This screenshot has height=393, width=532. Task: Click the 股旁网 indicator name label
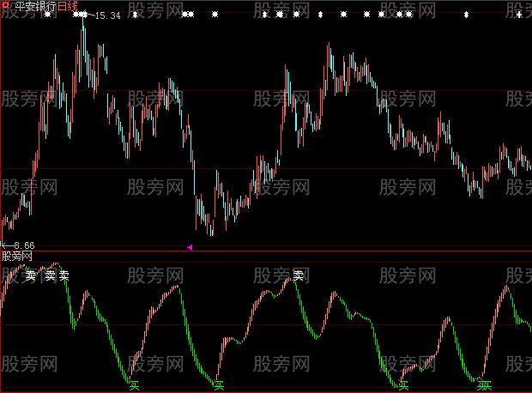coord(17,256)
